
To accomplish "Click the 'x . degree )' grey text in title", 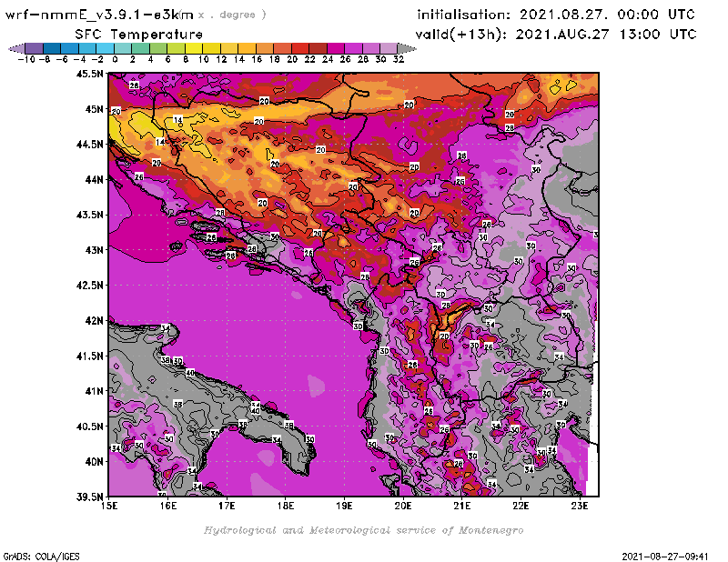I will (x=232, y=15).
